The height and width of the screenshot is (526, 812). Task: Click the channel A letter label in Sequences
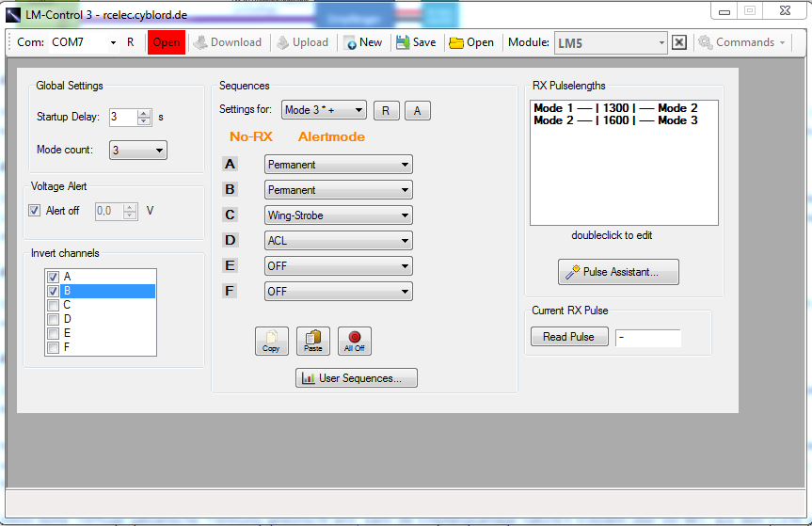(x=230, y=164)
